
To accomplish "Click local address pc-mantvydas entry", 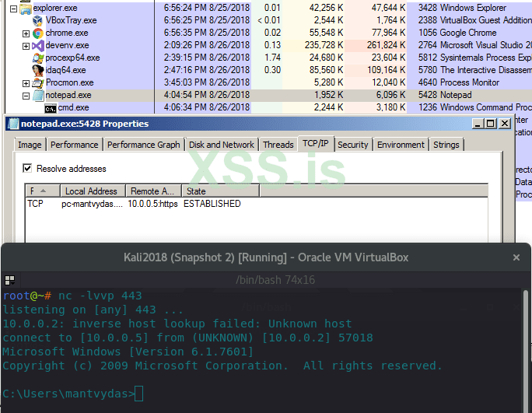I will point(92,204).
